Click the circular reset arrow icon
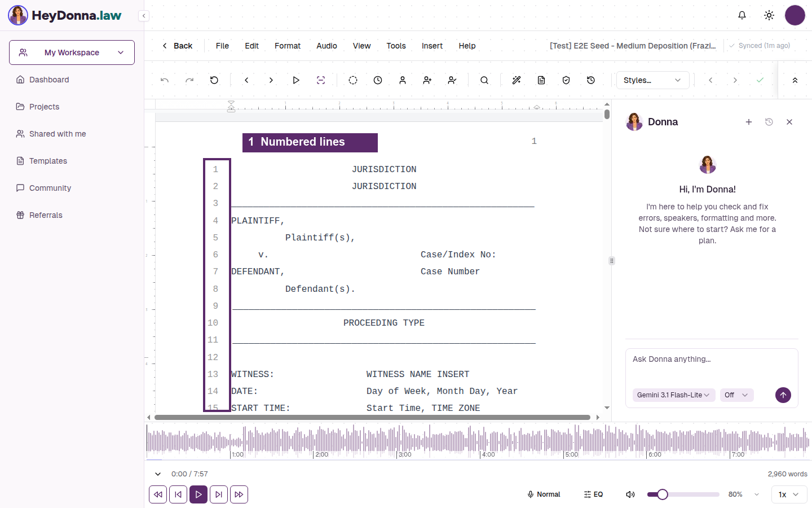This screenshot has height=508, width=812. tap(214, 80)
